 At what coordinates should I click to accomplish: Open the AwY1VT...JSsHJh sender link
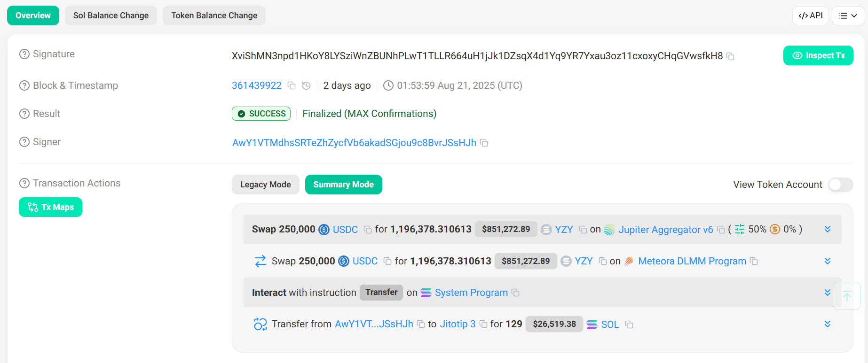374,324
